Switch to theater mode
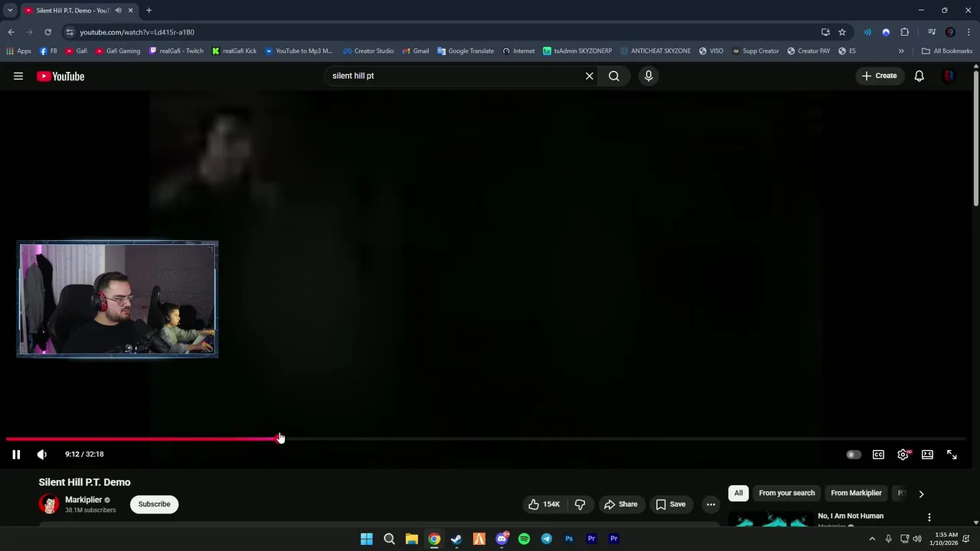 click(x=927, y=455)
